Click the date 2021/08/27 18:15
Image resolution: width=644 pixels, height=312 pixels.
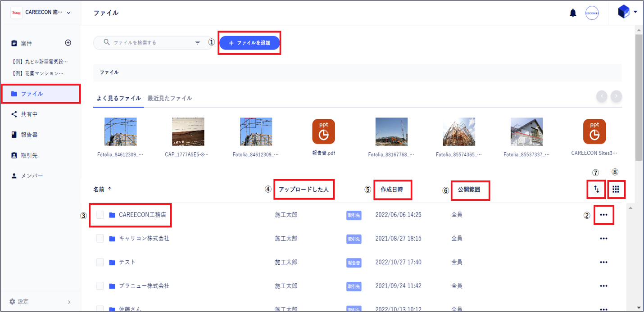click(398, 239)
